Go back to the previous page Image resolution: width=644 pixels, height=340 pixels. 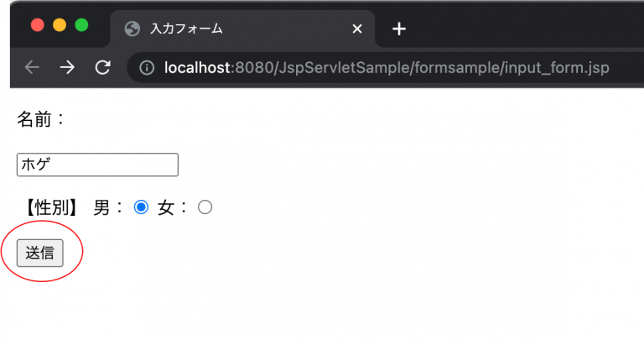[x=33, y=68]
